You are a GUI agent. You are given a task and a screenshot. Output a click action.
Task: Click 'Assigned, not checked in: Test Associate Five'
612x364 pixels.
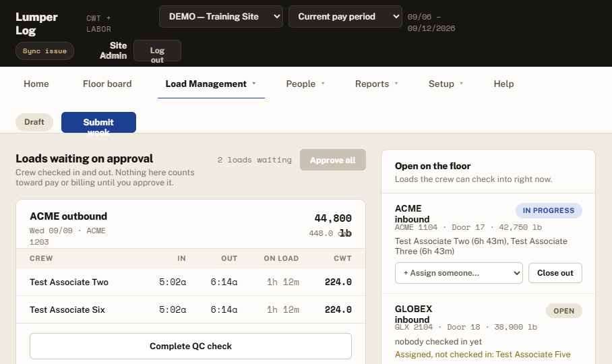pos(483,355)
